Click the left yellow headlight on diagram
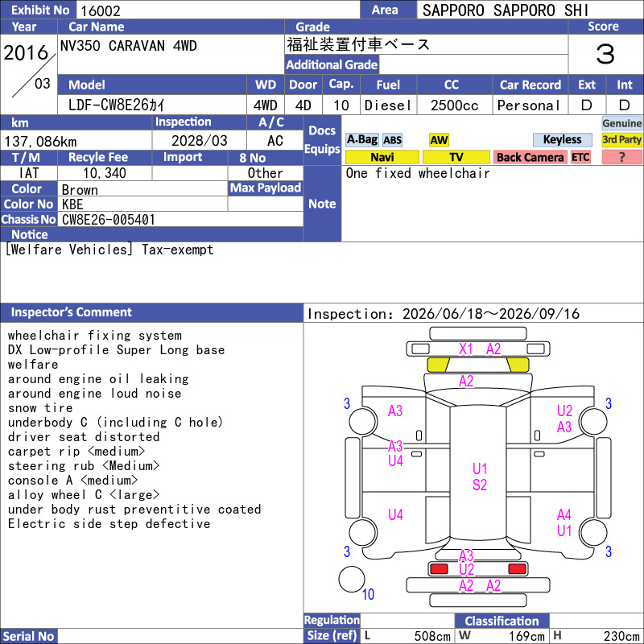644x644 pixels. pyautogui.click(x=438, y=365)
